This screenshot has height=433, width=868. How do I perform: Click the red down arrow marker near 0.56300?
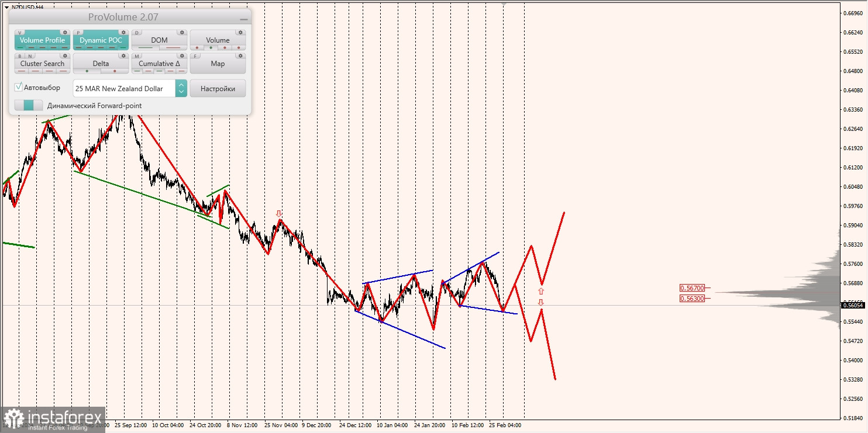[541, 302]
